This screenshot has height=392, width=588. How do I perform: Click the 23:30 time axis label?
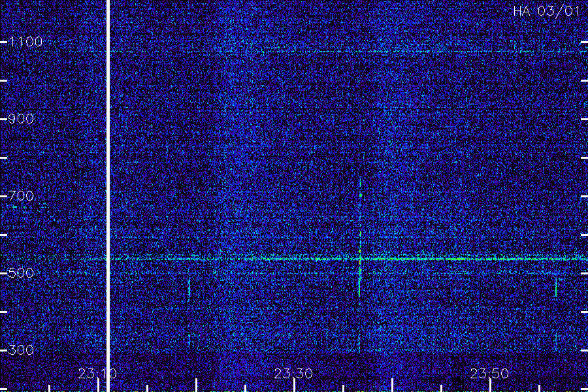pyautogui.click(x=293, y=374)
